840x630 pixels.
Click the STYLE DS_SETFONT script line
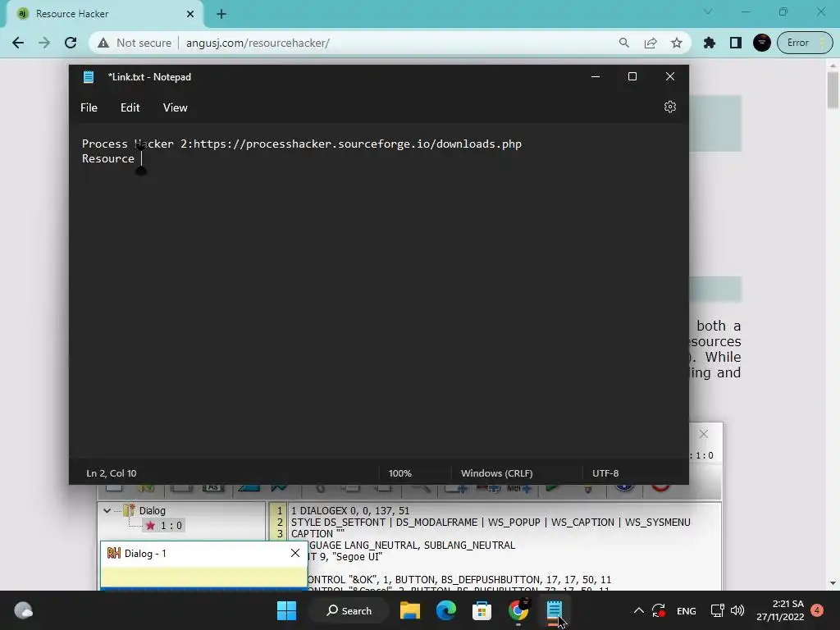coord(491,523)
